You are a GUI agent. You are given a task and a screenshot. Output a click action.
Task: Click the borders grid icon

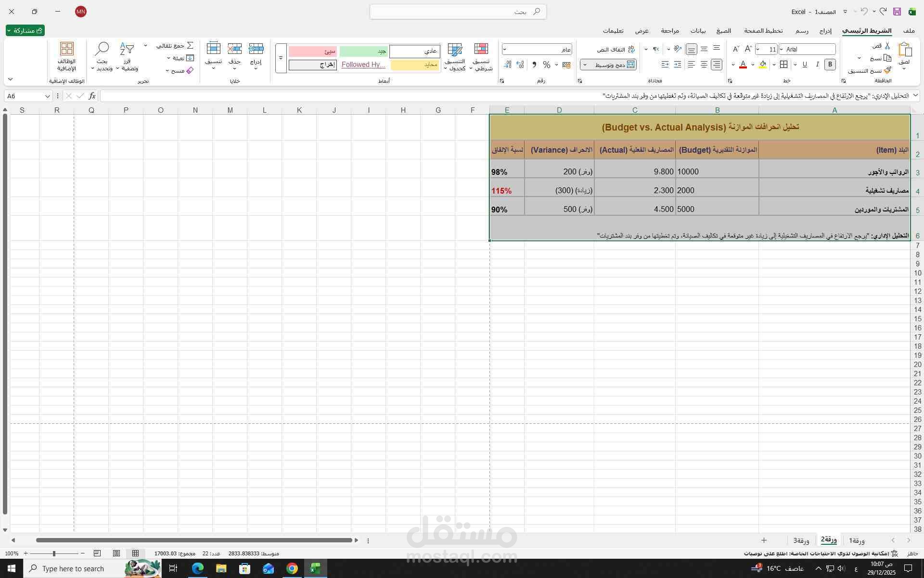(x=783, y=65)
